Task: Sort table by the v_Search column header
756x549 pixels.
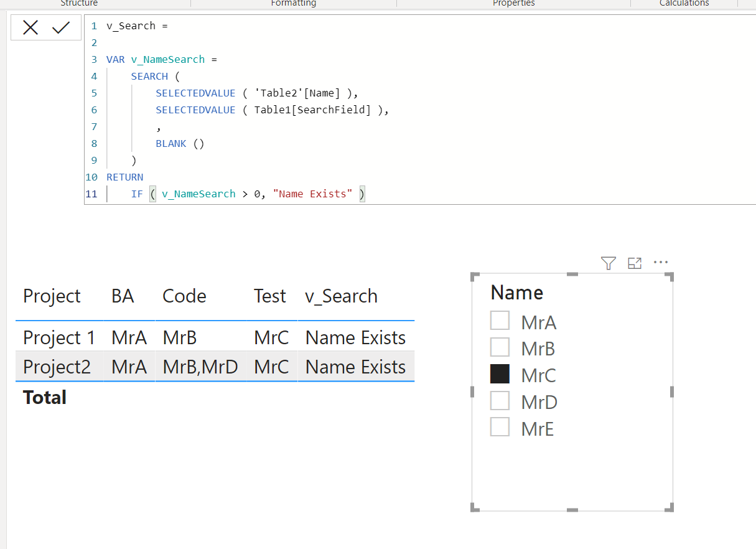Action: click(342, 296)
